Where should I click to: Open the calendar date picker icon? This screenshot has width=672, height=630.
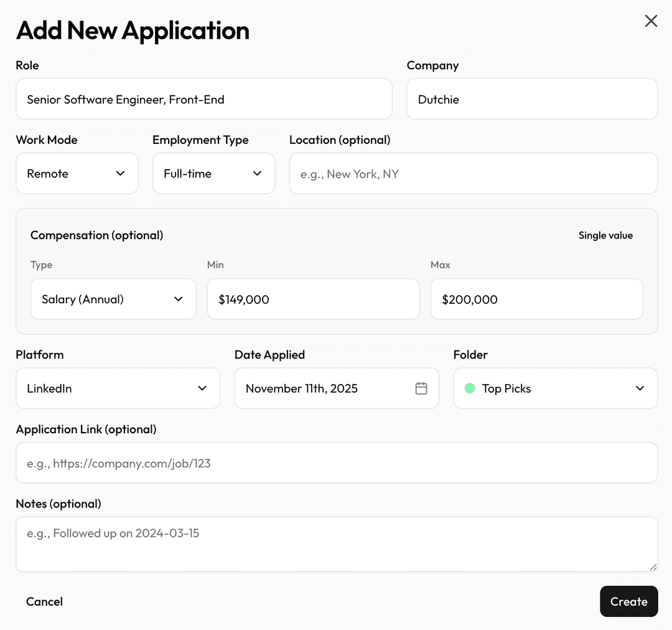click(421, 388)
